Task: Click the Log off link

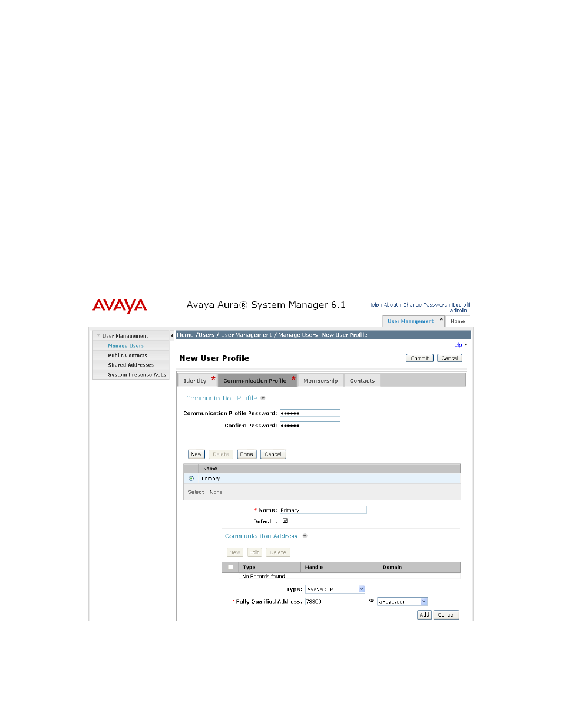Action: tap(461, 305)
